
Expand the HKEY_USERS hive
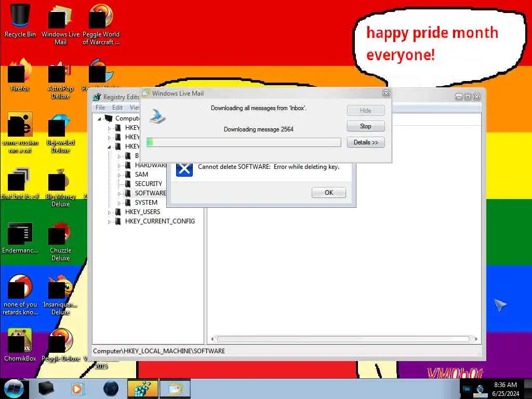(109, 212)
